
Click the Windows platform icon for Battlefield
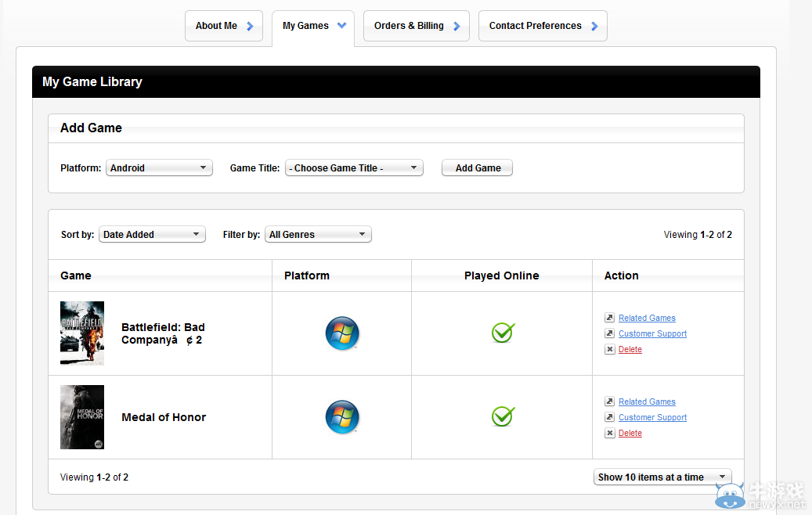click(x=341, y=333)
